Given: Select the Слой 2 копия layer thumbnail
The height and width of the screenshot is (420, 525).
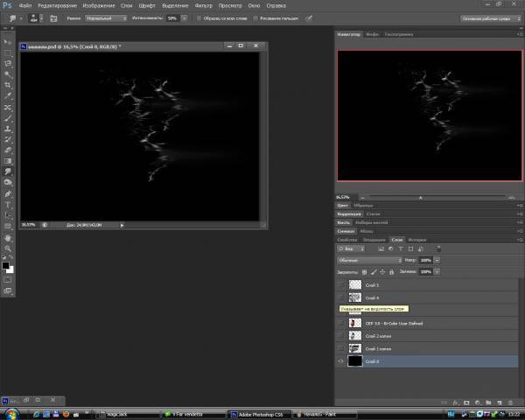Looking at the screenshot, I should click(354, 336).
